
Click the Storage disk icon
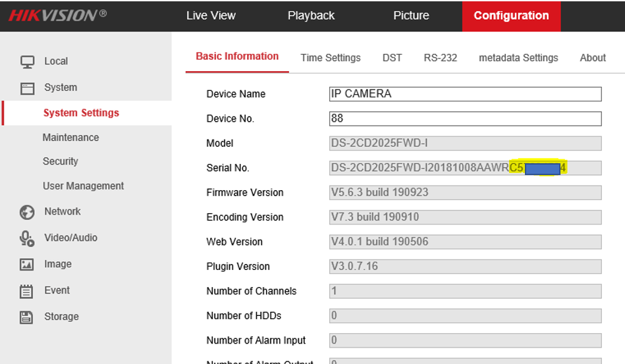pyautogui.click(x=27, y=317)
